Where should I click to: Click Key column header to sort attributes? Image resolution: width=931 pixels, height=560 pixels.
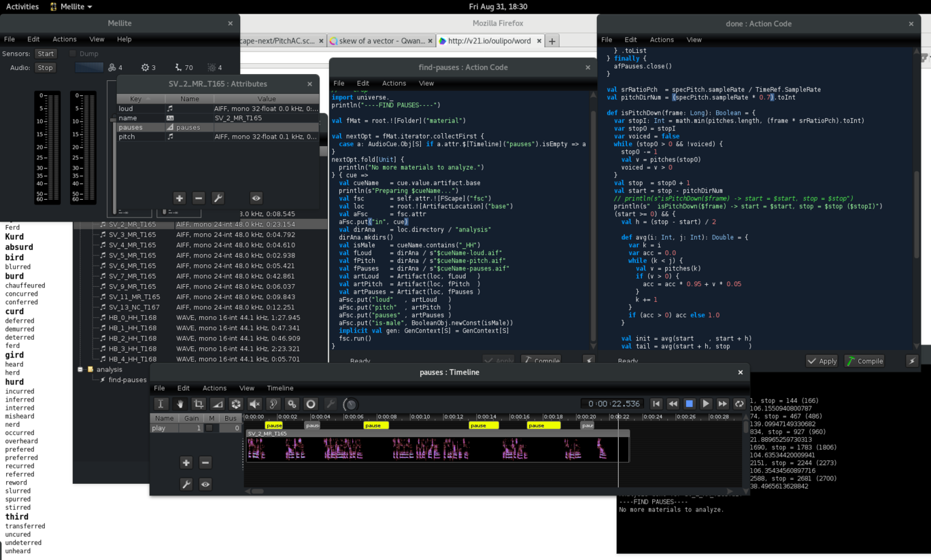[135, 99]
